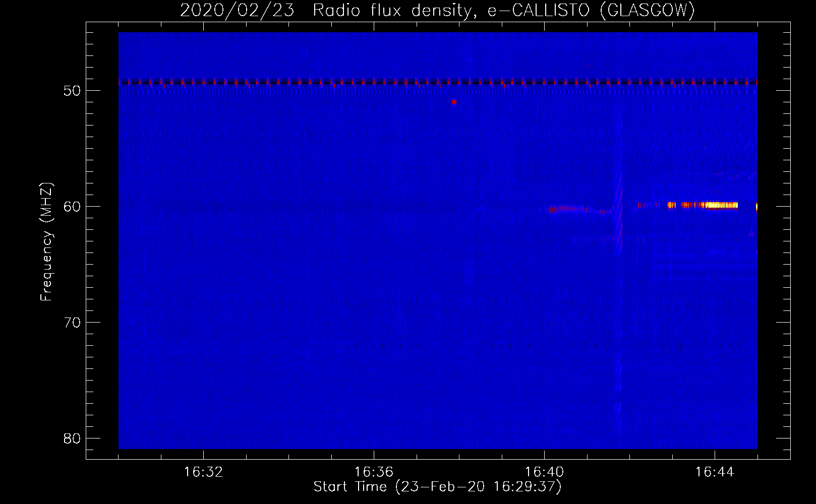
Task: Click the faint red emission after 16:40
Action: tap(568, 209)
